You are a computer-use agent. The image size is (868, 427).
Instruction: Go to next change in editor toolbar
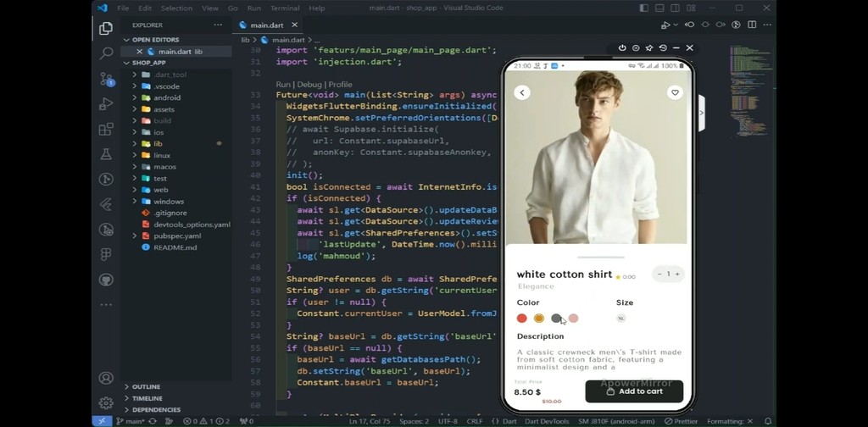721,25
